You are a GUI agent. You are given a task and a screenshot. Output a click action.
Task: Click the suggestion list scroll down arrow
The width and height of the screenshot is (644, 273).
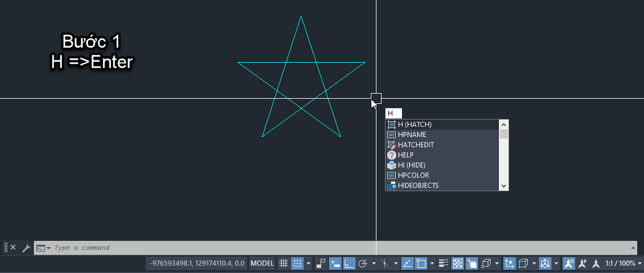click(504, 186)
